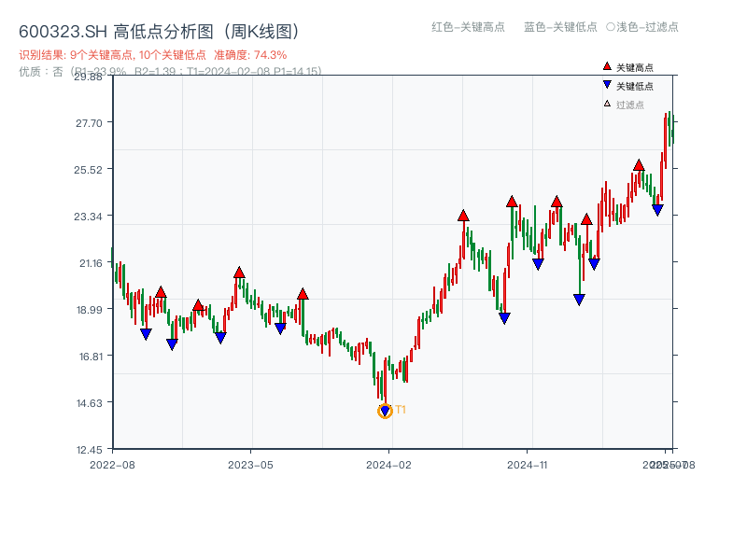Select the highest red high marker near 25.6
747x560 pixels.
point(639,165)
